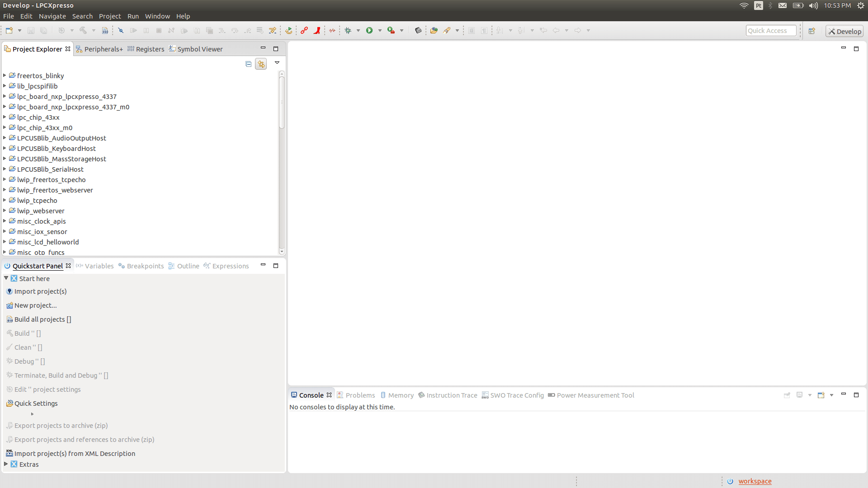Collapse the Start here section
868x488 pixels.
click(x=6, y=278)
